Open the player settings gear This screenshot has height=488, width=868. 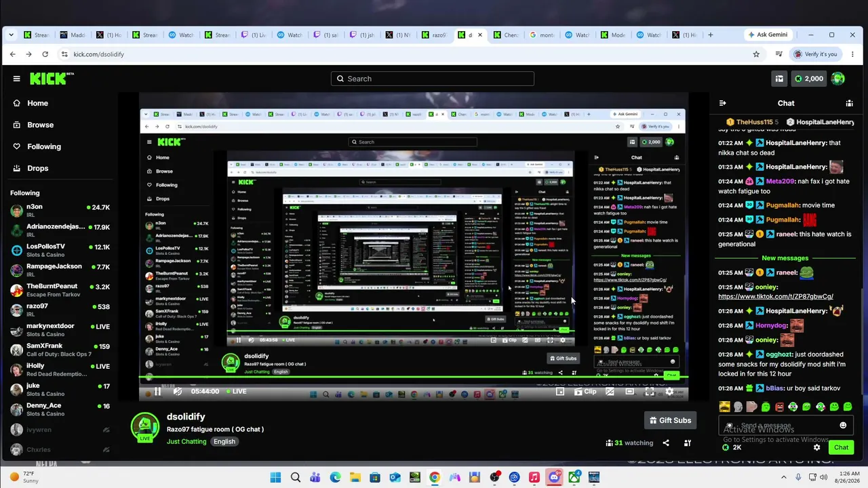[x=669, y=391]
